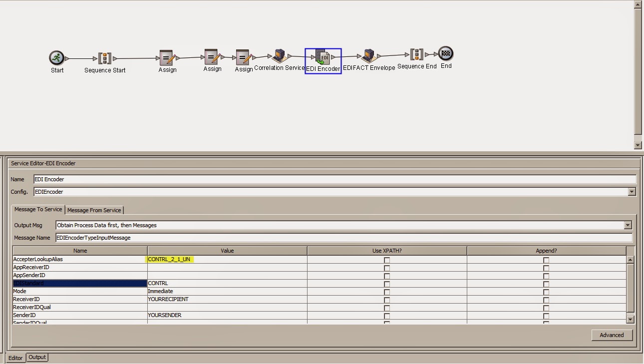Click the EDIFACT Envelope icon
Screen dimensions: 644x364
[x=368, y=55]
